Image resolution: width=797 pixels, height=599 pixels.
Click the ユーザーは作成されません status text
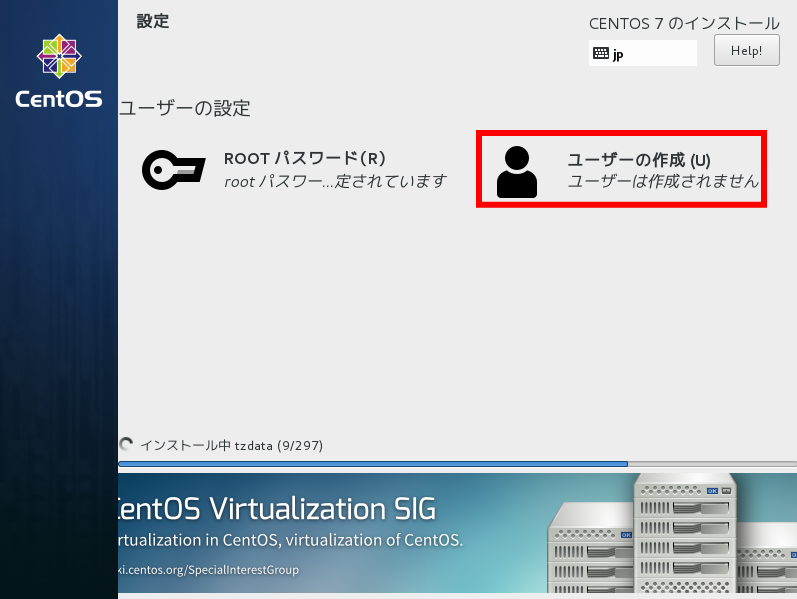(663, 181)
